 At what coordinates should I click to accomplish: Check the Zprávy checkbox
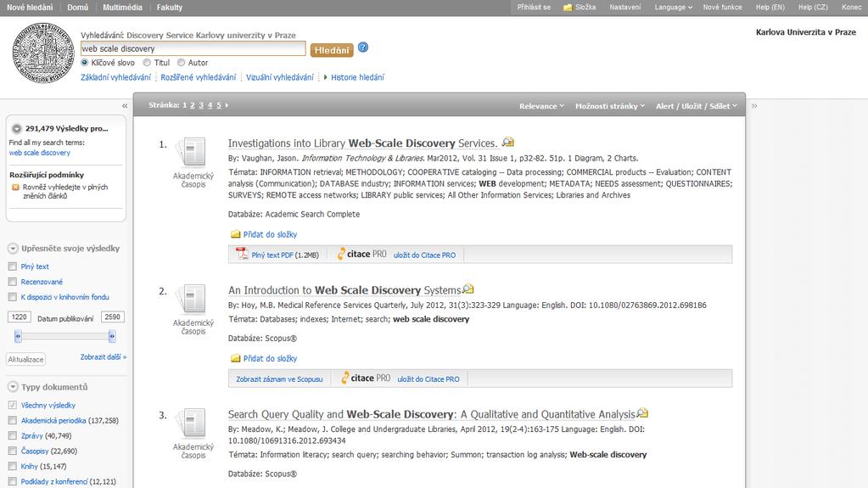12,435
